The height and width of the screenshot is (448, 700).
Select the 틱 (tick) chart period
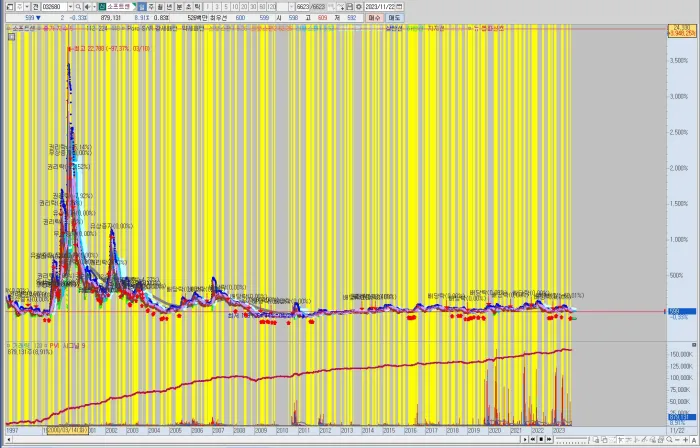(x=197, y=7)
